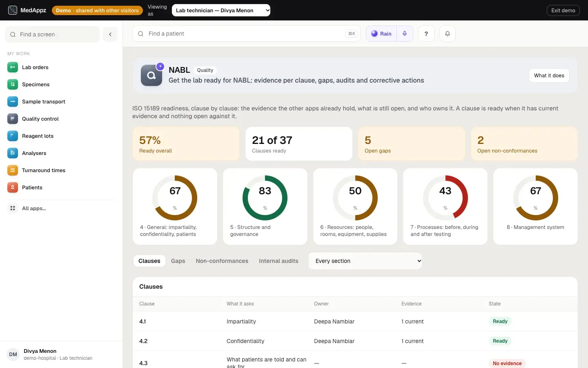The width and height of the screenshot is (588, 368).
Task: Click the search icon in Find a screen
Action: coord(13,34)
